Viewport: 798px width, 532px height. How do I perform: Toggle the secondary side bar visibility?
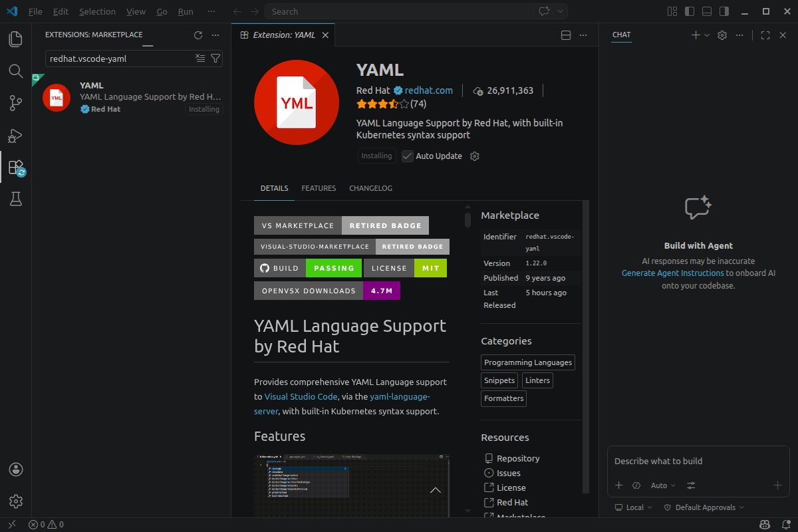(x=724, y=11)
